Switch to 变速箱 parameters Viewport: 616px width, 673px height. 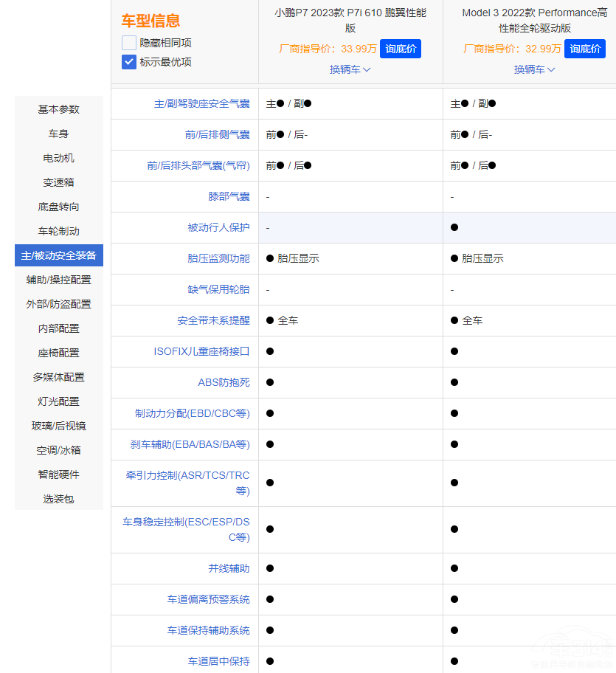pyautogui.click(x=58, y=182)
